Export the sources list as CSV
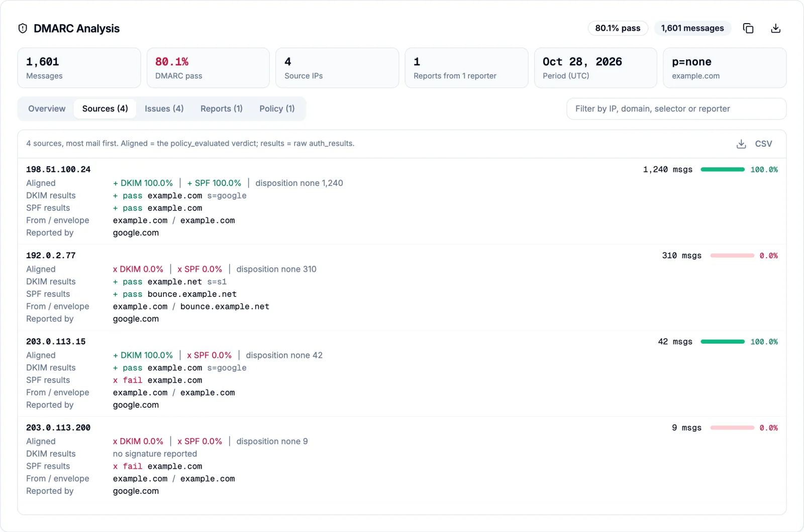804x532 pixels. (x=754, y=144)
